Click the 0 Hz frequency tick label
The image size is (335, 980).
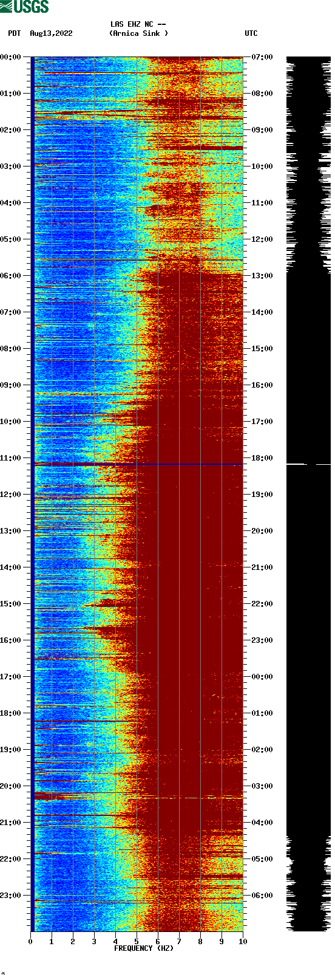coord(30,942)
